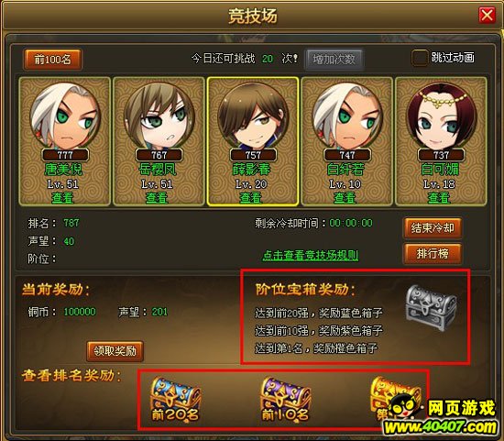Click 查看 link under 薛影春
This screenshot has width=504, height=441.
pos(250,197)
